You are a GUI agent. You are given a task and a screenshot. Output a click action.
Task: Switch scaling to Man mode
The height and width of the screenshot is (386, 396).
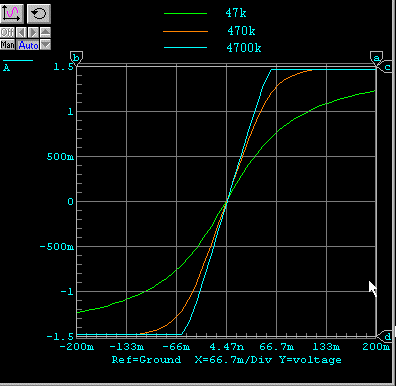pyautogui.click(x=8, y=45)
